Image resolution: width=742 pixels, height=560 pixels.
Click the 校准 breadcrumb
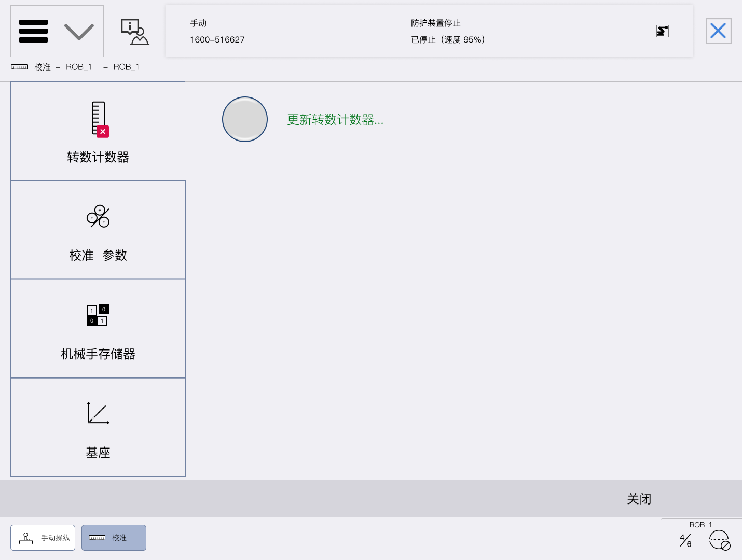coord(42,67)
